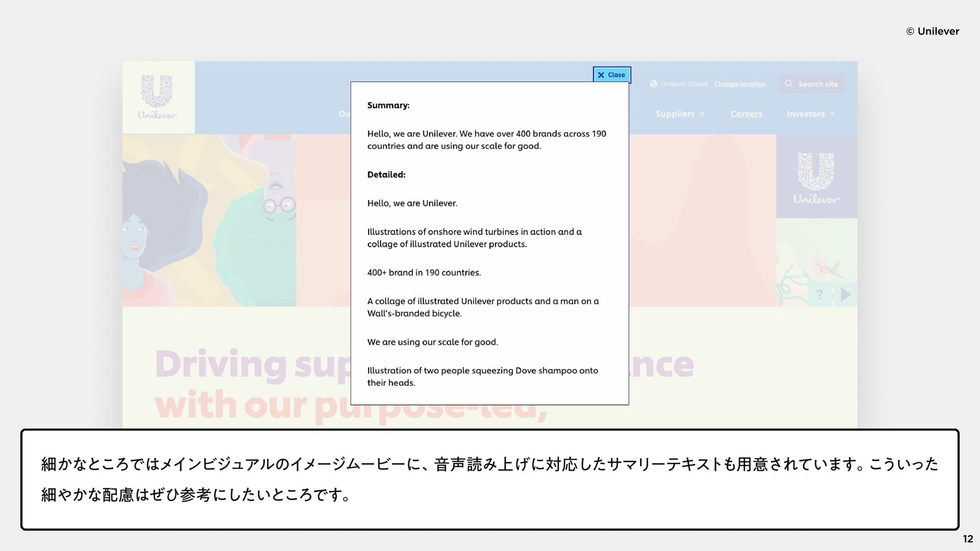Click the question mark help icon

(820, 294)
